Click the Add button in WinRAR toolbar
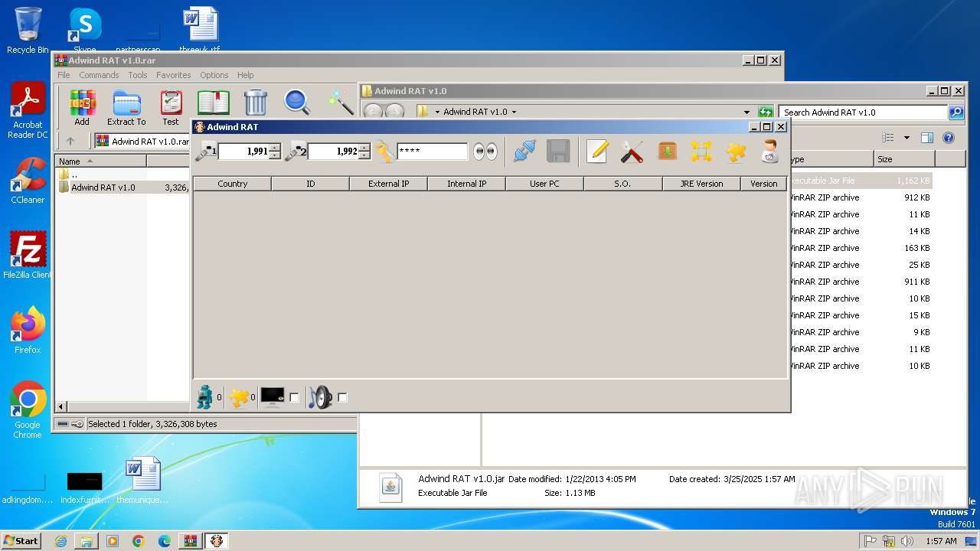Screen dimensions: 980x551 82,108
